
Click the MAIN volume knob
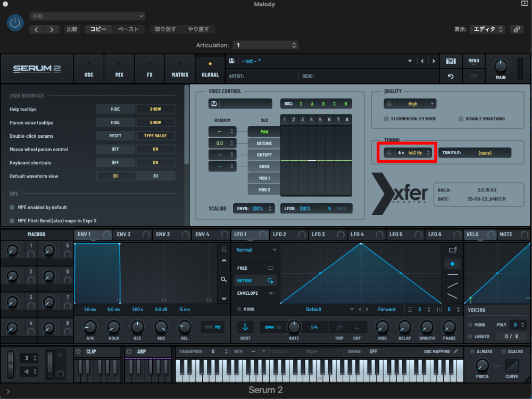(x=501, y=66)
